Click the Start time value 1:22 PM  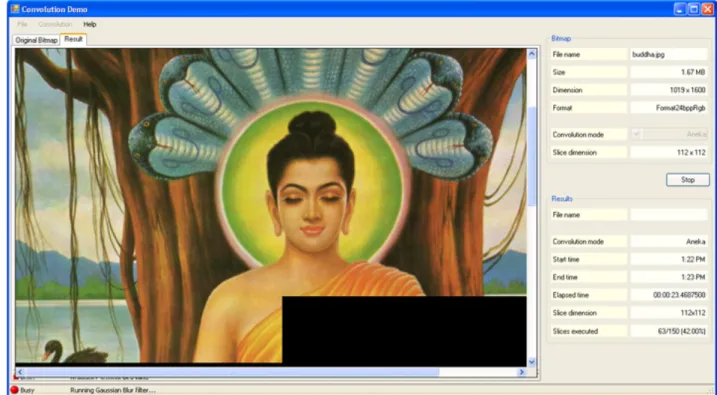[x=669, y=259]
